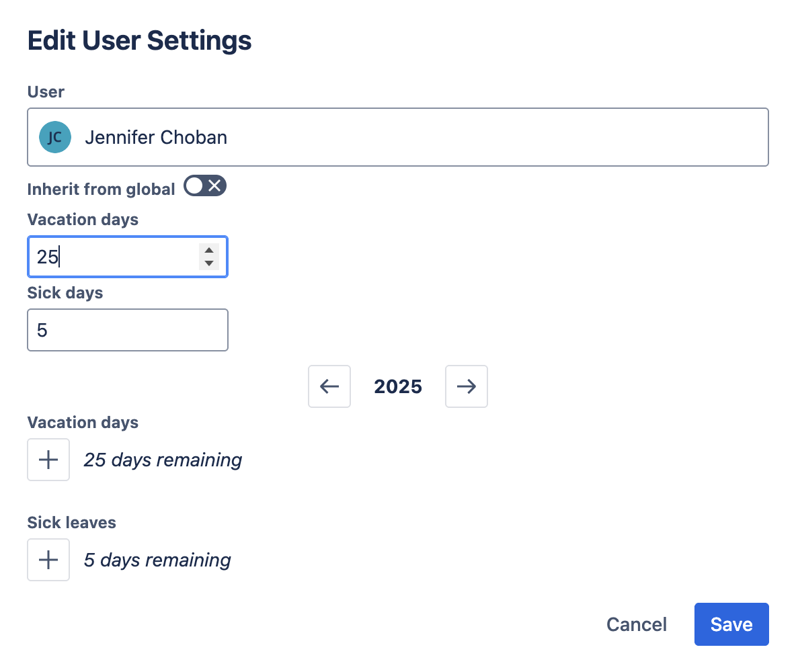Add a vacation days entry with the plus button
Image resolution: width=798 pixels, height=672 pixels.
(48, 460)
